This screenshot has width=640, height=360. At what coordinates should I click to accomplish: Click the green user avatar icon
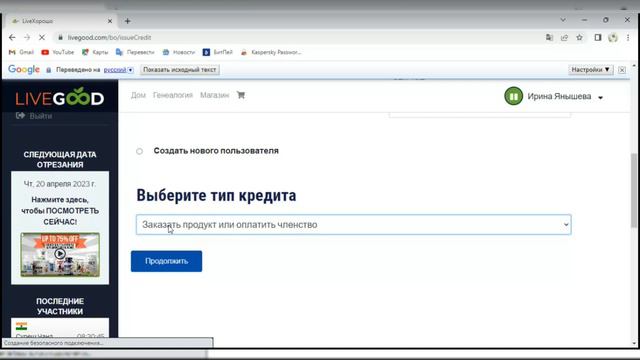click(x=513, y=96)
